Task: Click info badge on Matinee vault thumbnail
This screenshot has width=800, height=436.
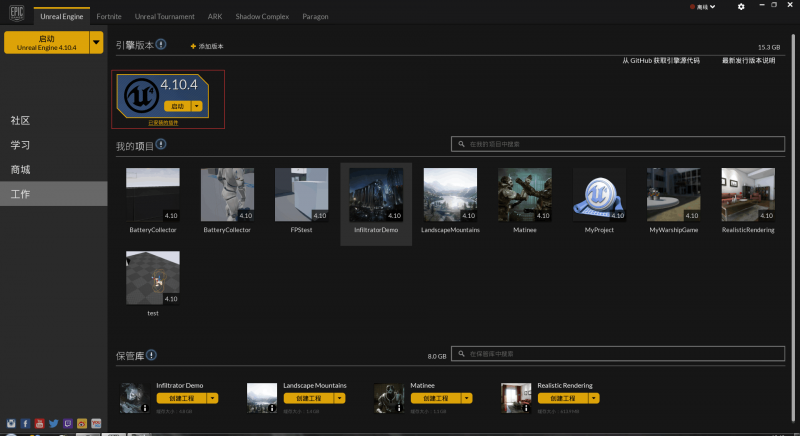Action: pyautogui.click(x=399, y=408)
